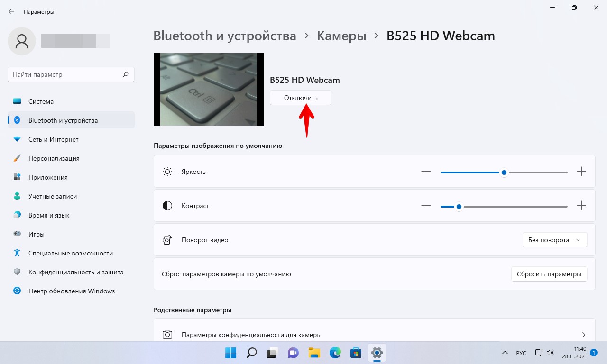The image size is (607, 364).
Task: Go to Приложения in the sidebar
Action: click(71, 177)
